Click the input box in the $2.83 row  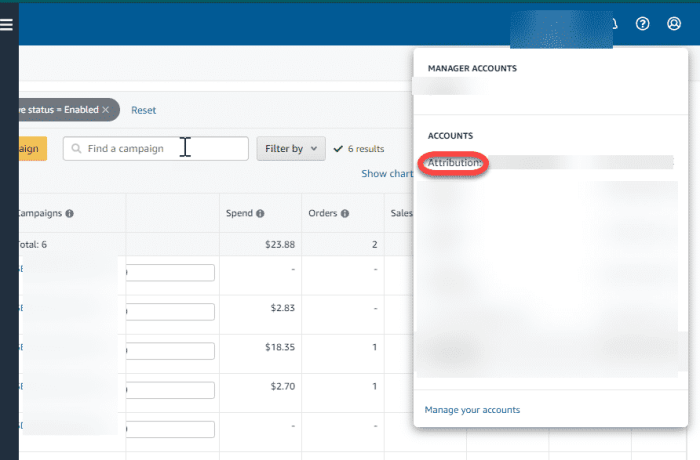point(168,310)
